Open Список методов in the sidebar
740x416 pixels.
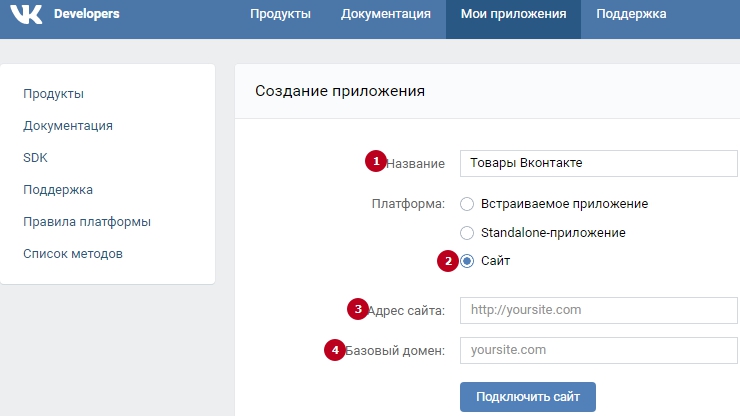[73, 254]
